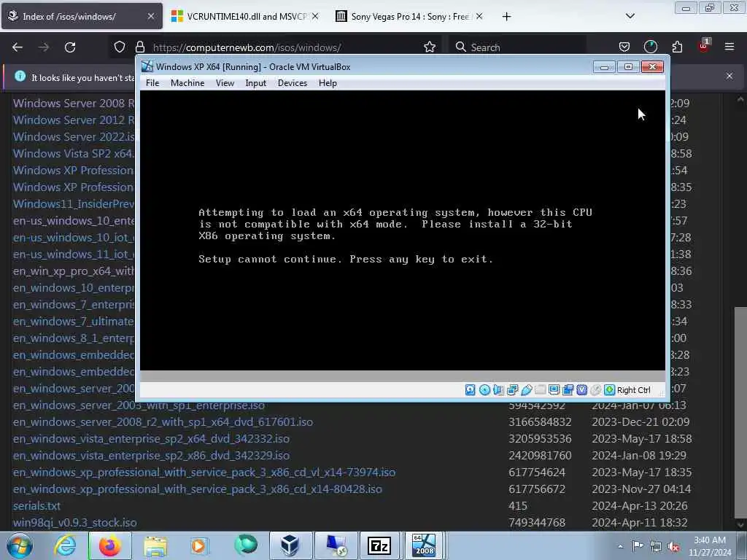Click the USB devices status icon in VirtualBox
Screen dimensions: 747x560
tap(527, 390)
